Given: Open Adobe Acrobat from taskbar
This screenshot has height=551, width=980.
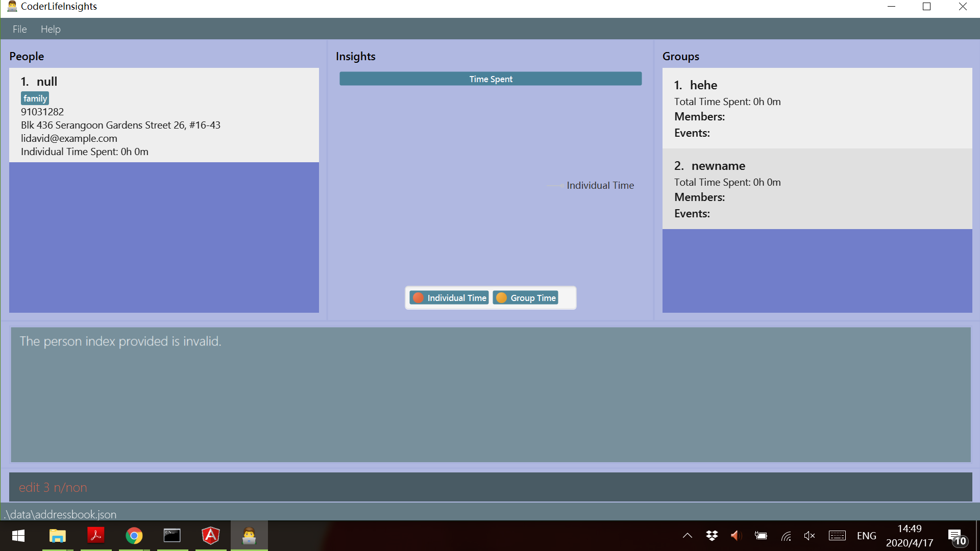Looking at the screenshot, I should click(x=95, y=536).
